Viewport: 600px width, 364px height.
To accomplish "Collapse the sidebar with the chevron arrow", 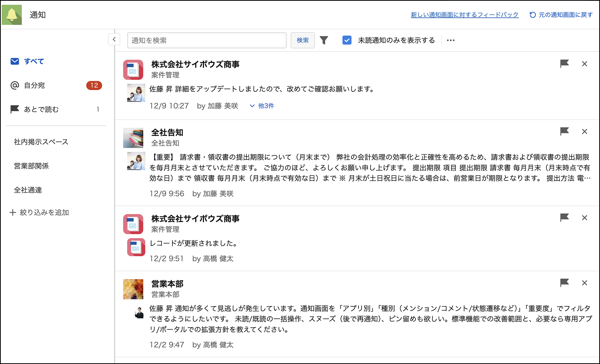I will (114, 39).
